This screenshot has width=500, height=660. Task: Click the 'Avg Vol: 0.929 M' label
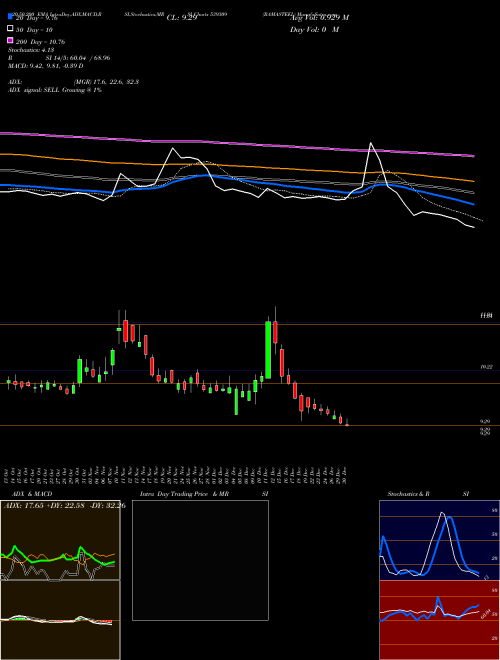tap(319, 18)
